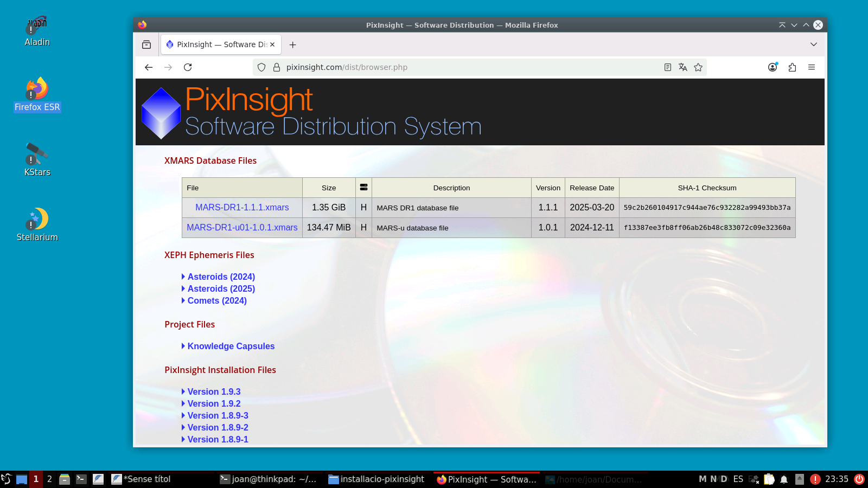The height and width of the screenshot is (488, 868).
Task: Open the list all tabs dropdown arrow
Action: pyautogui.click(x=814, y=44)
